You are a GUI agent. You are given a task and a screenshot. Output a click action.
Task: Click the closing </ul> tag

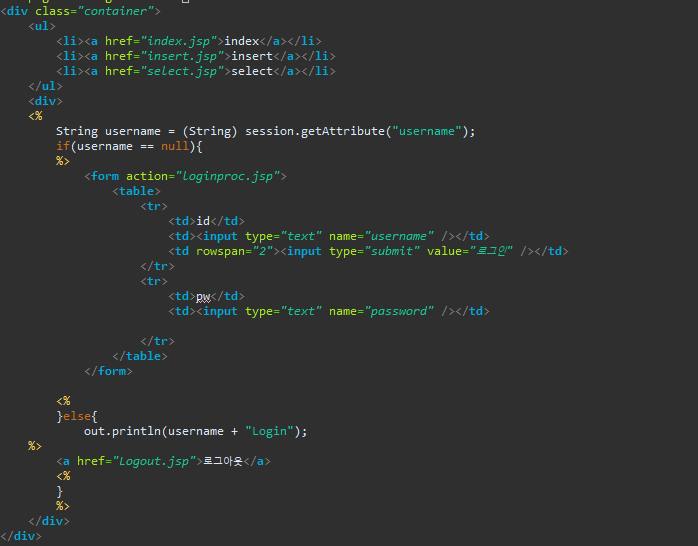pyautogui.click(x=45, y=86)
